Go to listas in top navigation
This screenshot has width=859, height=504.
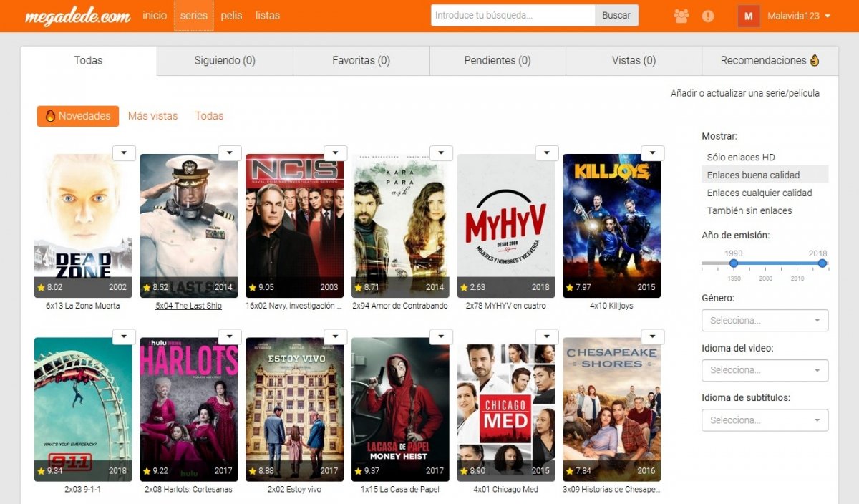click(268, 16)
